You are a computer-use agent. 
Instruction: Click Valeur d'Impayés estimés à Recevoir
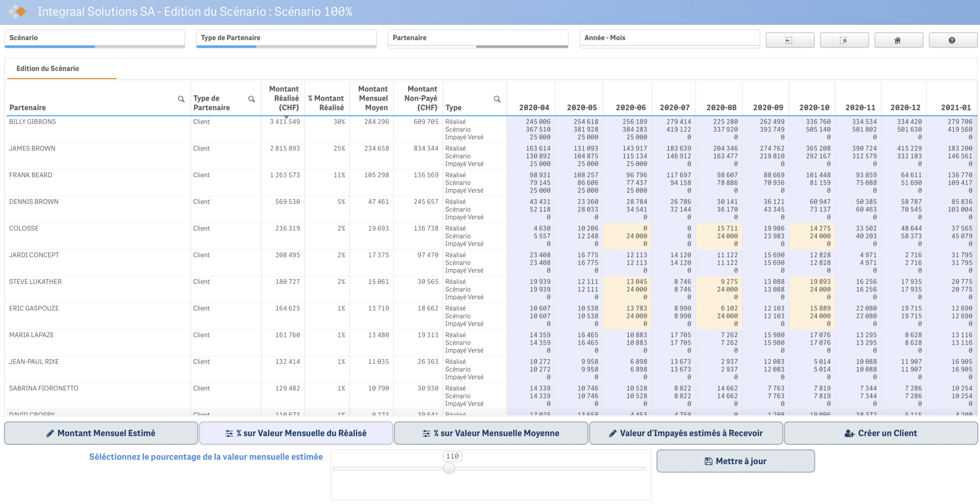pyautogui.click(x=686, y=433)
